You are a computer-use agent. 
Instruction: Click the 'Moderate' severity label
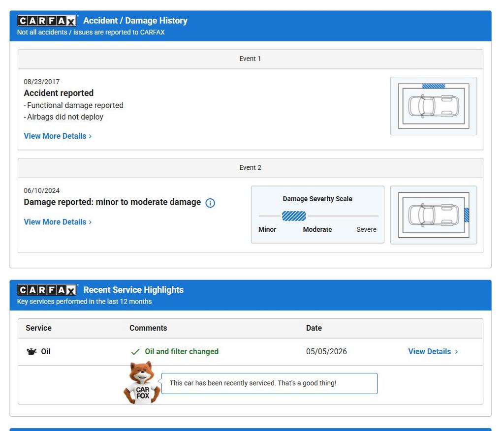click(317, 229)
